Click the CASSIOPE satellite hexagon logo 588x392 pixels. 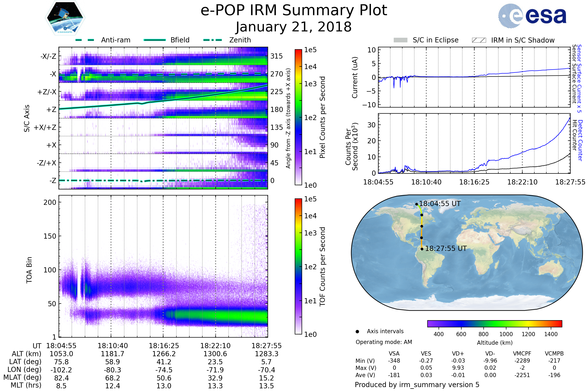point(65,18)
